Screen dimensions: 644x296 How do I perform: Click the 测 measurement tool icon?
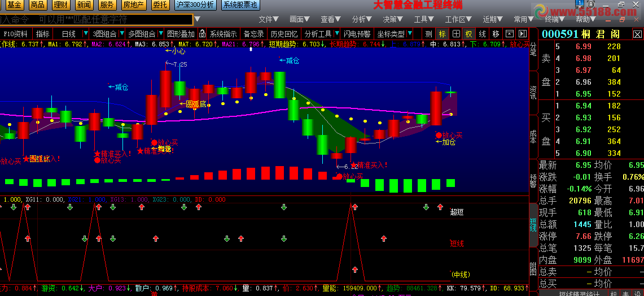429,34
